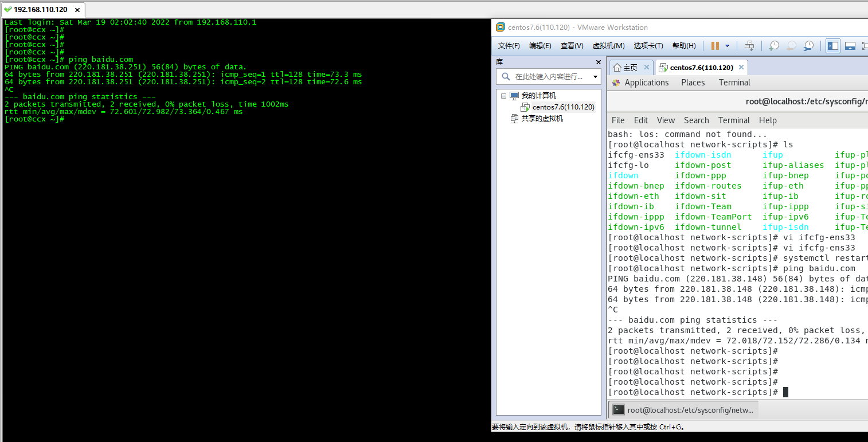Click the root@localhost taskbar button in guest
The height and width of the screenshot is (442, 868).
(x=683, y=410)
